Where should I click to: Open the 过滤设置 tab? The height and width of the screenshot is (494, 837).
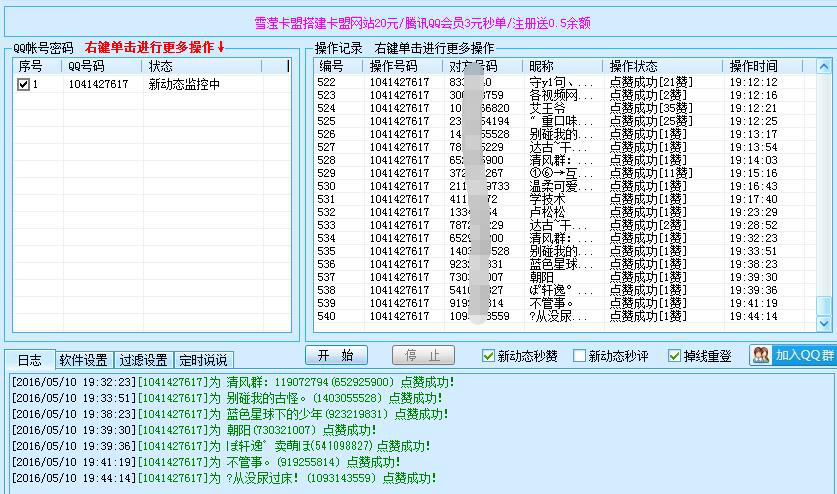(x=144, y=360)
